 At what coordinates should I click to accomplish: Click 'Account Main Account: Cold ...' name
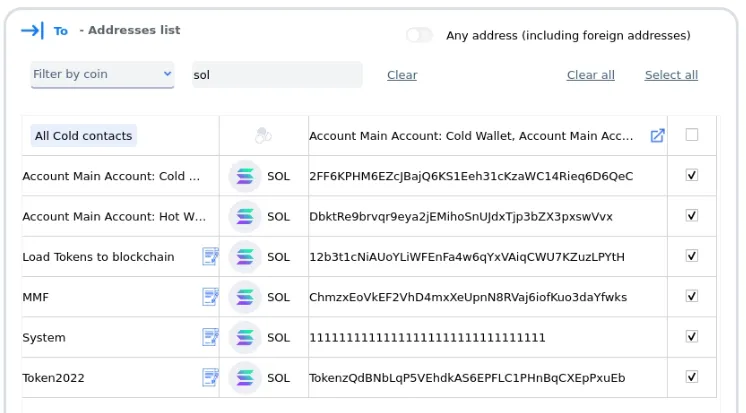pos(111,176)
